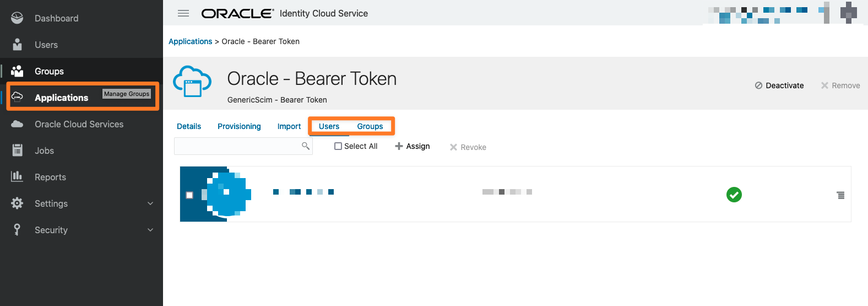Click the GenericScim - Bearer Token subtitle
The height and width of the screenshot is (306, 868).
click(x=277, y=100)
